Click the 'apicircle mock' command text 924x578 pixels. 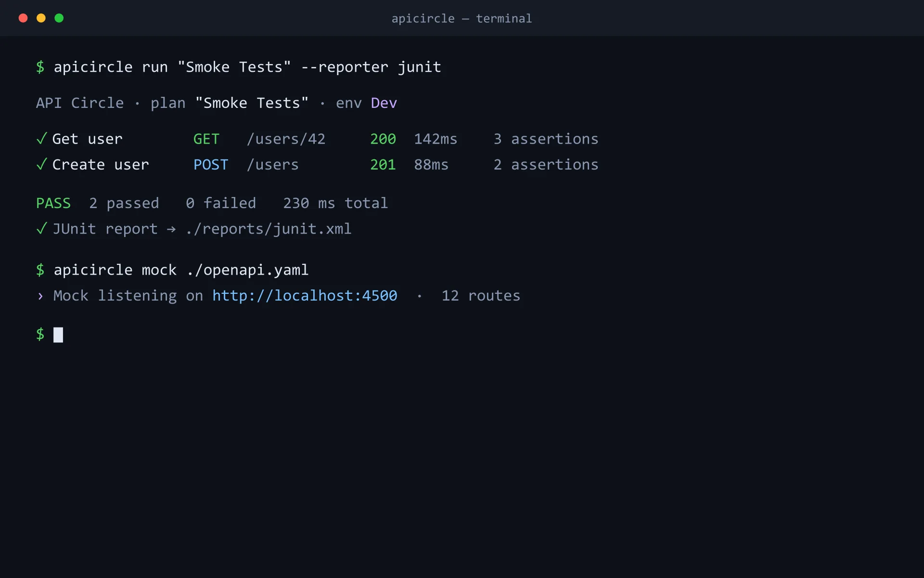coord(115,270)
